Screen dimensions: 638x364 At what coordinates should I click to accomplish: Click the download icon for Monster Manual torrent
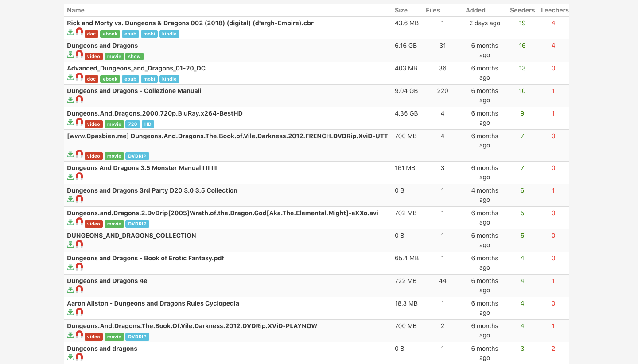[70, 176]
